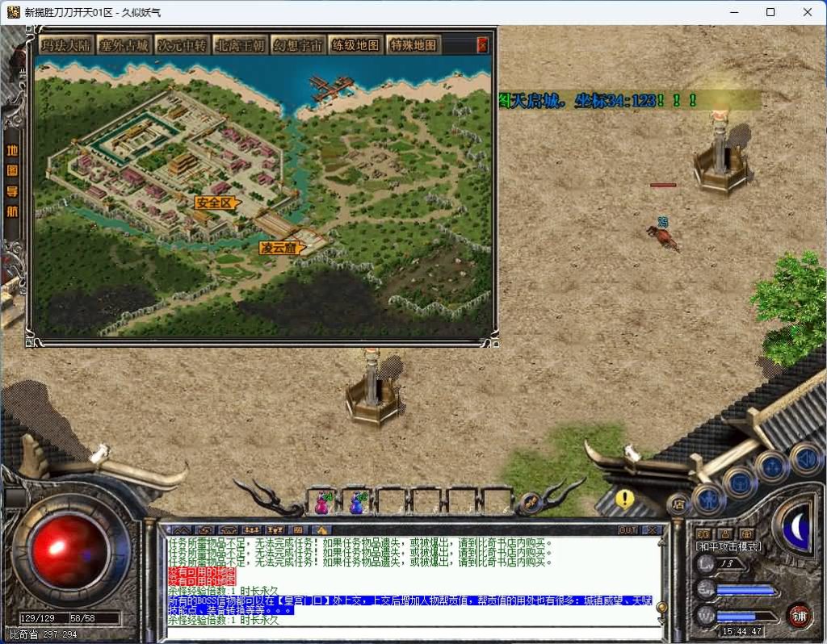The width and height of the screenshot is (827, 644).
Task: Click the red 铺 shop icon
Action: point(799,614)
